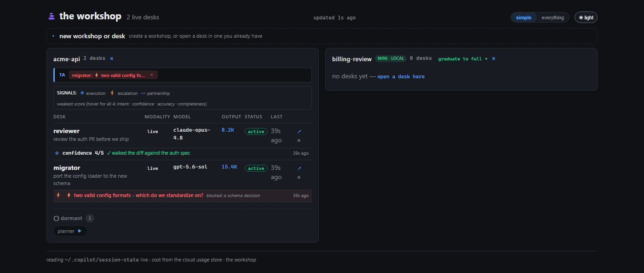Toggle the light theme button
The width and height of the screenshot is (644, 273).
click(586, 17)
